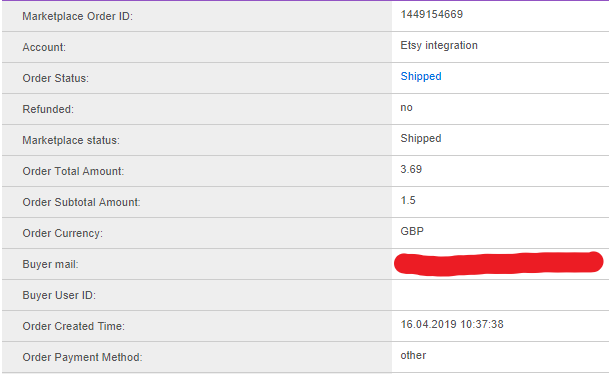
Task: Click the Buyer mail label
Action: coord(50,264)
